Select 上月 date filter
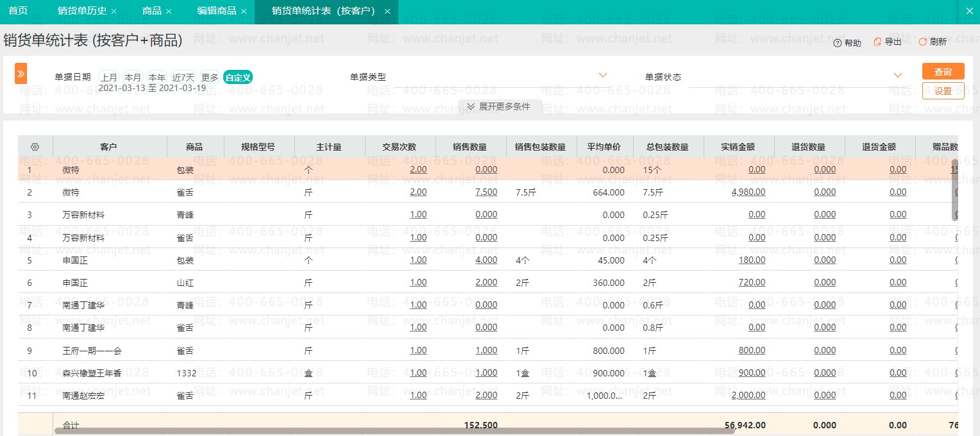This screenshot has width=980, height=436. 109,77
